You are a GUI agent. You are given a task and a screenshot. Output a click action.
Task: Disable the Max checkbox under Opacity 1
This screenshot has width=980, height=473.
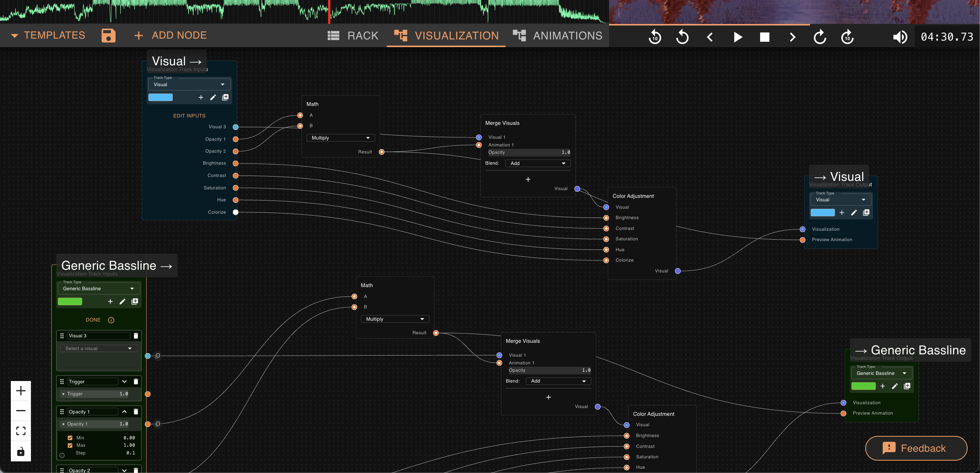70,445
